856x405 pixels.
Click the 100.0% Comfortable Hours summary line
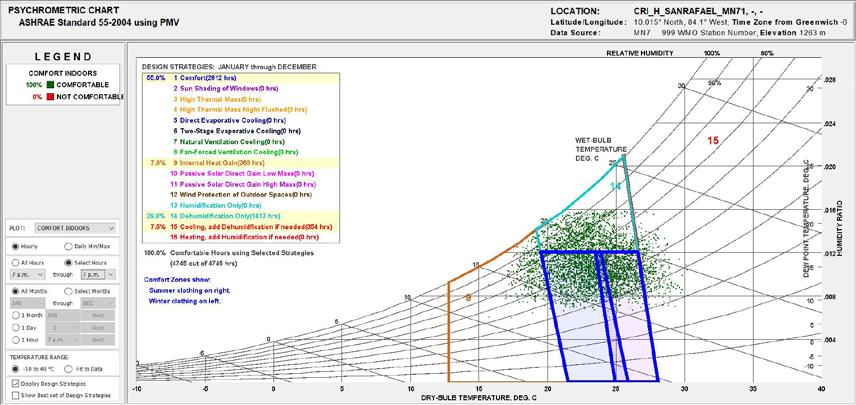tap(228, 253)
